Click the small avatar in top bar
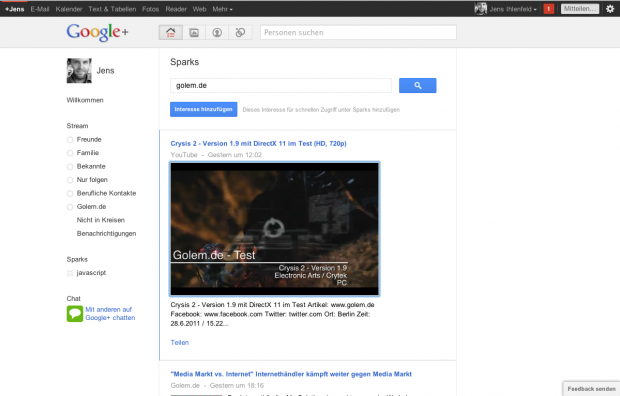The height and width of the screenshot is (396, 620). click(x=480, y=9)
